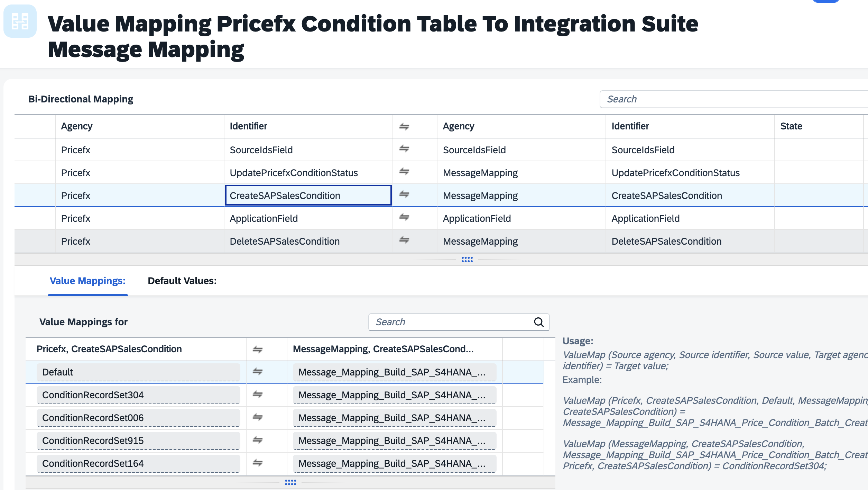
Task: Select the CreateSAPSalesCondition identifier cell
Action: click(308, 196)
